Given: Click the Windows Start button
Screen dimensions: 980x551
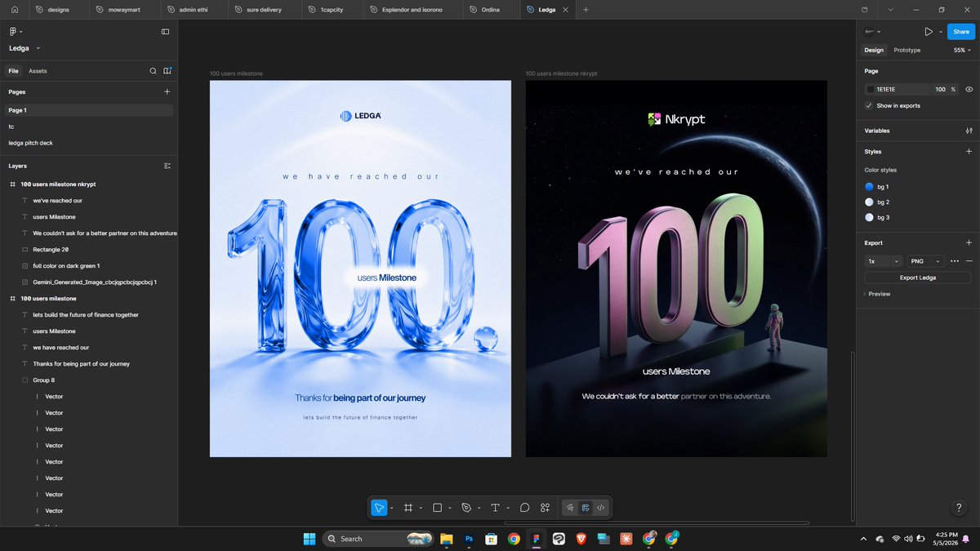Looking at the screenshot, I should pyautogui.click(x=310, y=539).
